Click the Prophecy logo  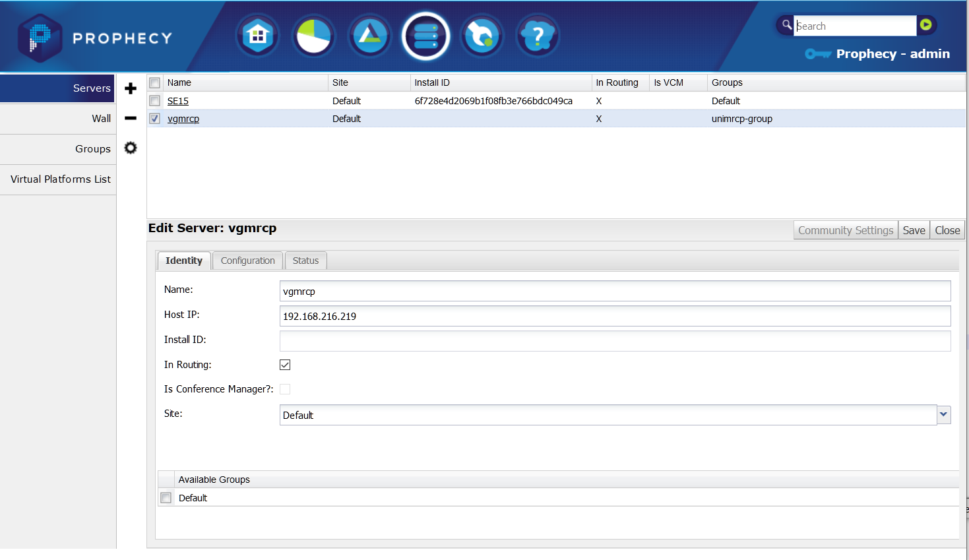pyautogui.click(x=95, y=38)
